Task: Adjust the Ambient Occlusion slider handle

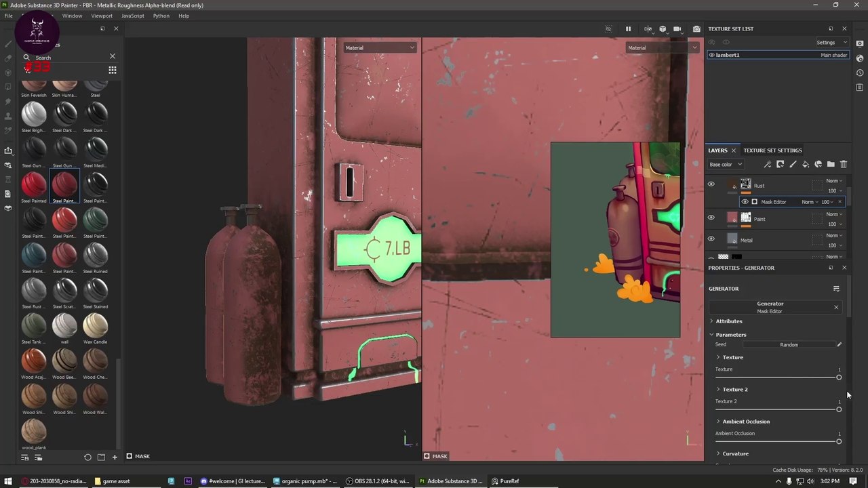Action: pyautogui.click(x=839, y=441)
